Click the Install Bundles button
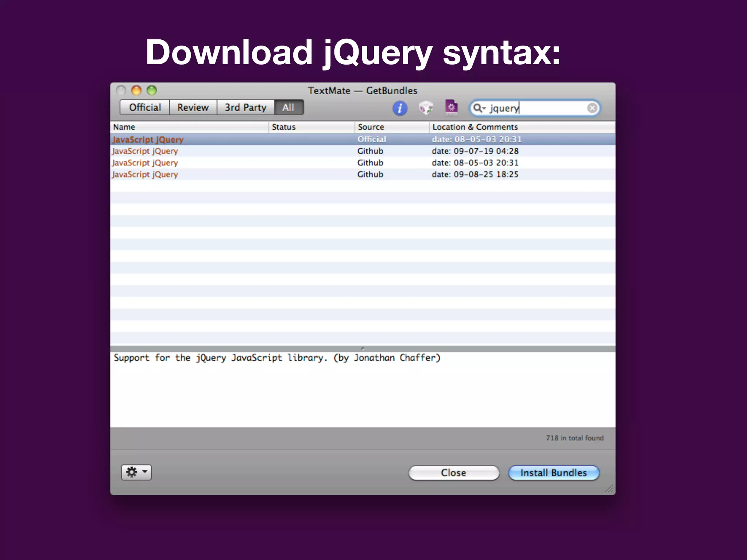 click(554, 473)
